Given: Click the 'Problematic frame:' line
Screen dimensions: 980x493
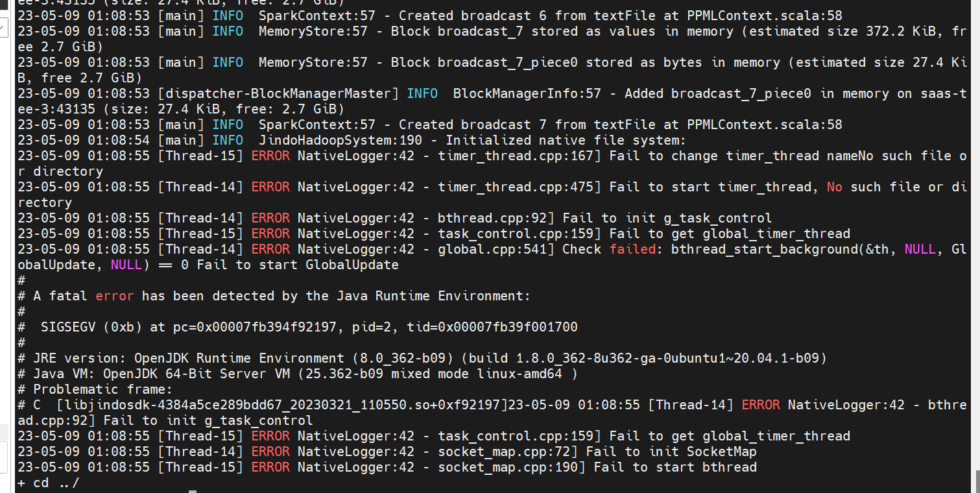Looking at the screenshot, I should (102, 389).
